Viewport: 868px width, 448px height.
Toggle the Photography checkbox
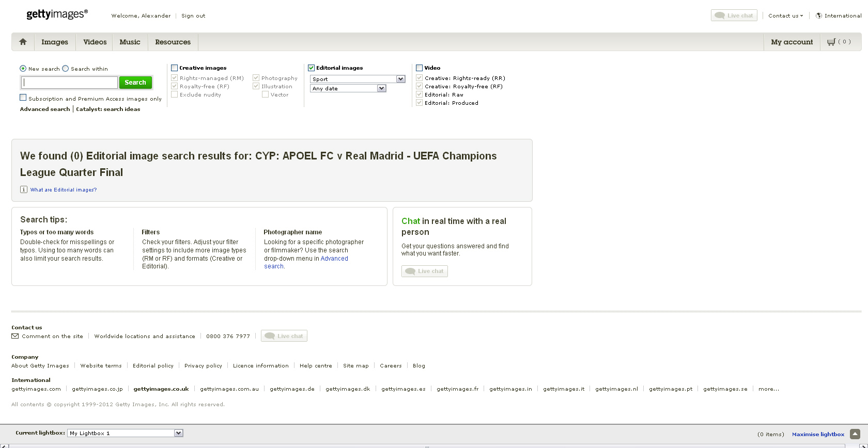point(256,77)
